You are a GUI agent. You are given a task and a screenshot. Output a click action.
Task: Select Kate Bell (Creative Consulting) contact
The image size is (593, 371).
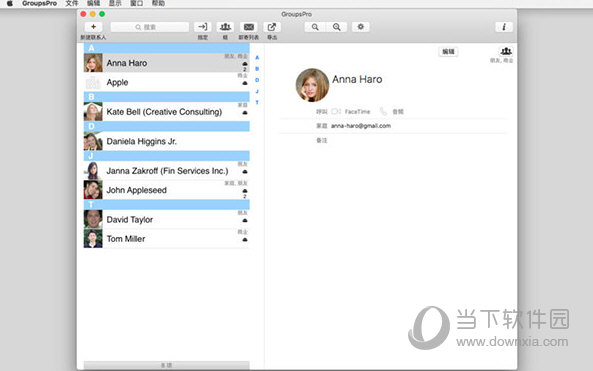point(166,112)
